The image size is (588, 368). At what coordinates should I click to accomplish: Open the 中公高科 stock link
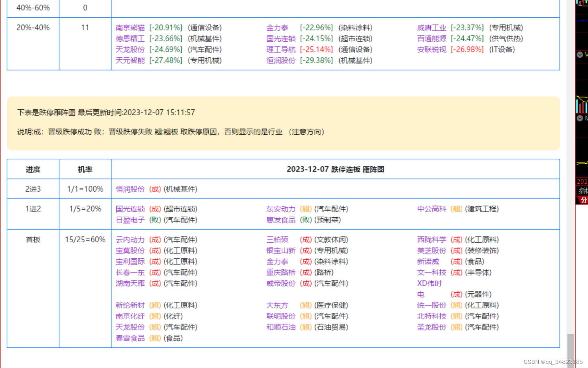431,209
